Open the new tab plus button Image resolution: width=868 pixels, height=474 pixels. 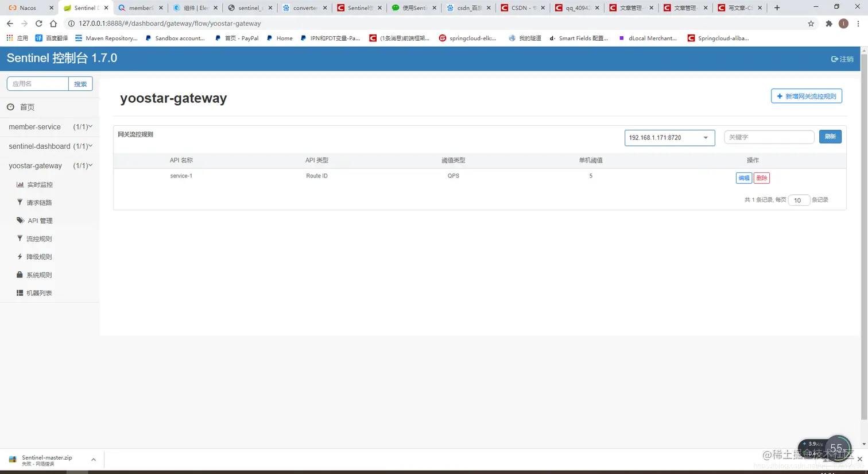pyautogui.click(x=777, y=7)
